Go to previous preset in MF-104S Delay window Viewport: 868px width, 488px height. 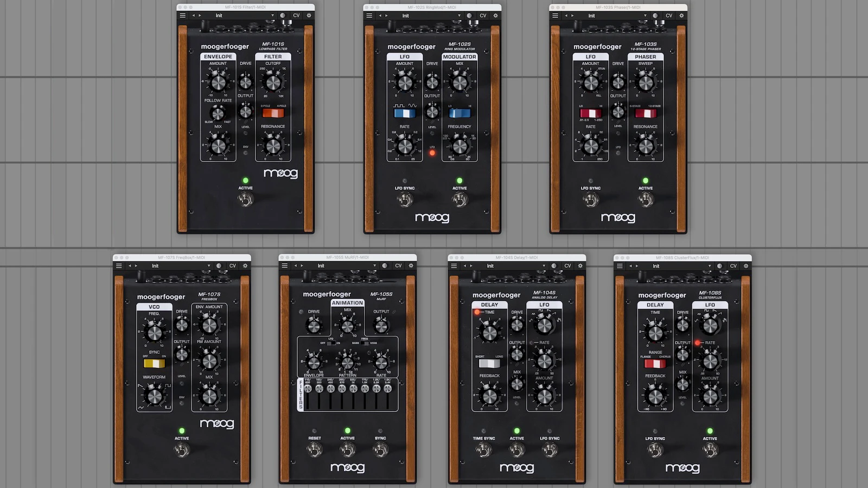tap(464, 266)
